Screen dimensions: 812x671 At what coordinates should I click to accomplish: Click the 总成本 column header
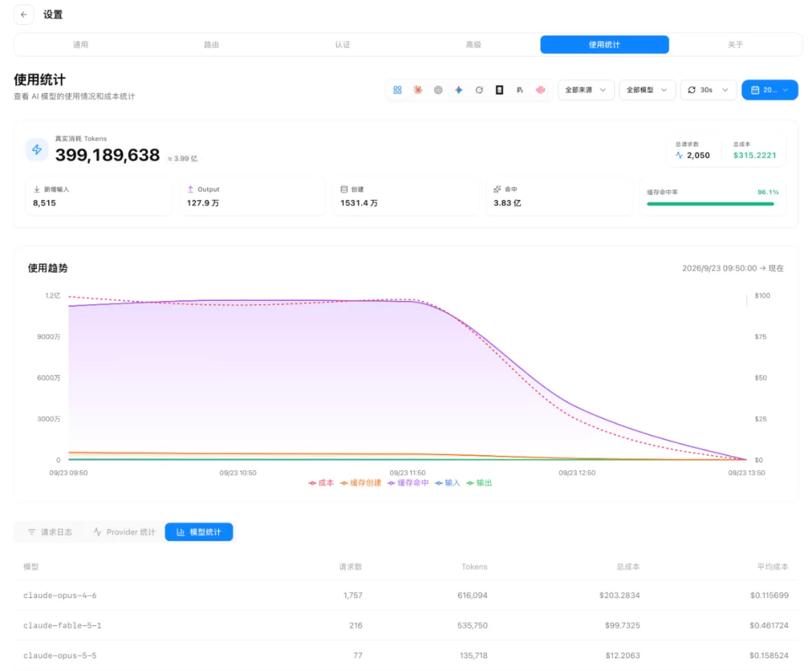tap(628, 567)
